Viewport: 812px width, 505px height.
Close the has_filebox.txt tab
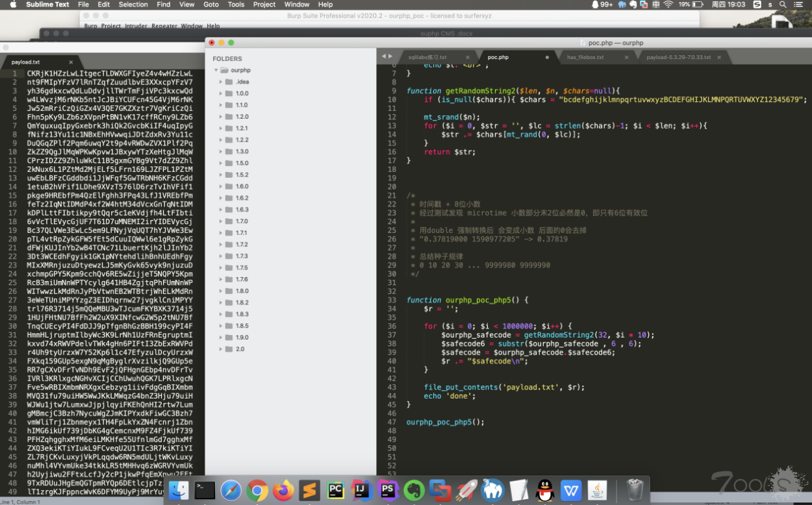coord(626,57)
